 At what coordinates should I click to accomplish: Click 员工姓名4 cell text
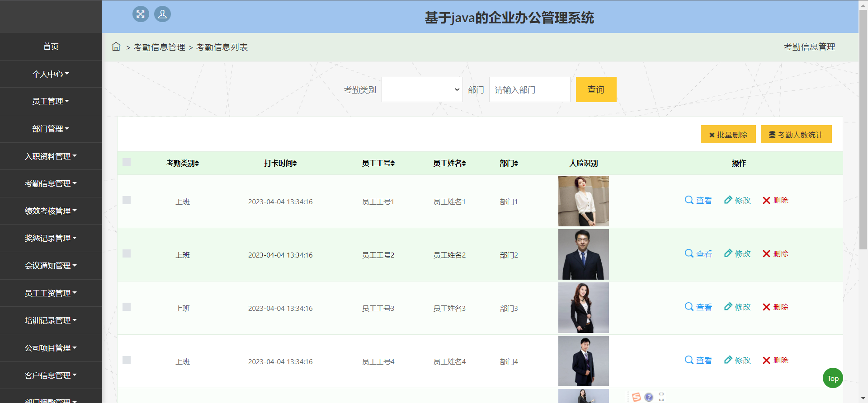(449, 361)
